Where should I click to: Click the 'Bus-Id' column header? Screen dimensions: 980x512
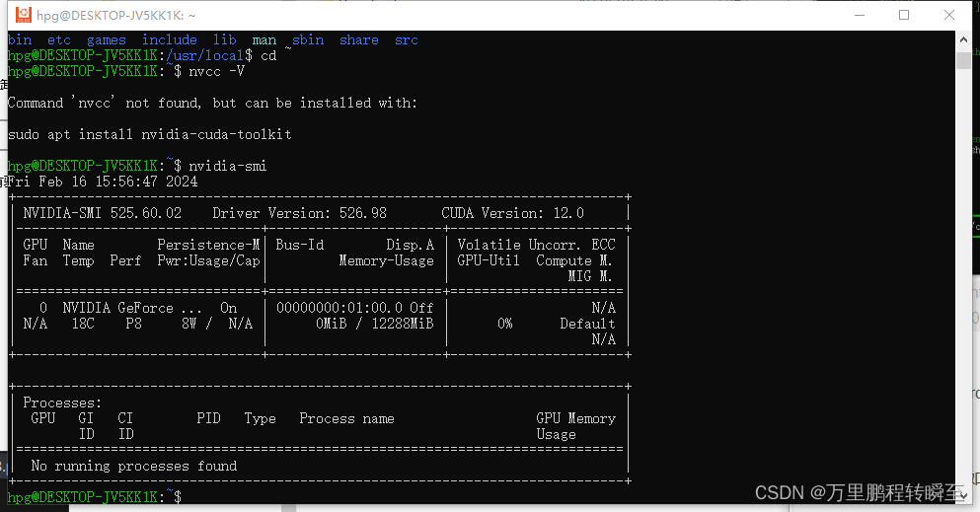(x=300, y=245)
